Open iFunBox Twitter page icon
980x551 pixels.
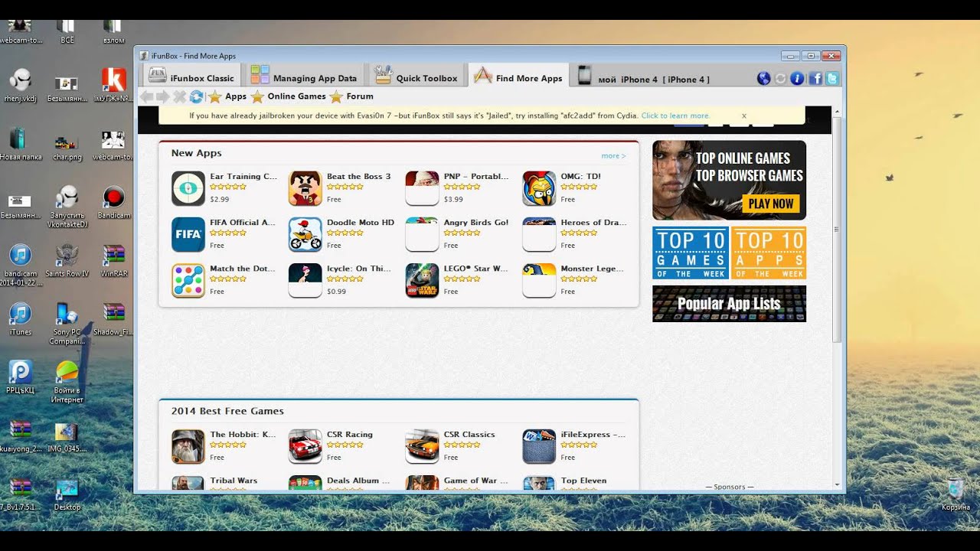tap(832, 78)
